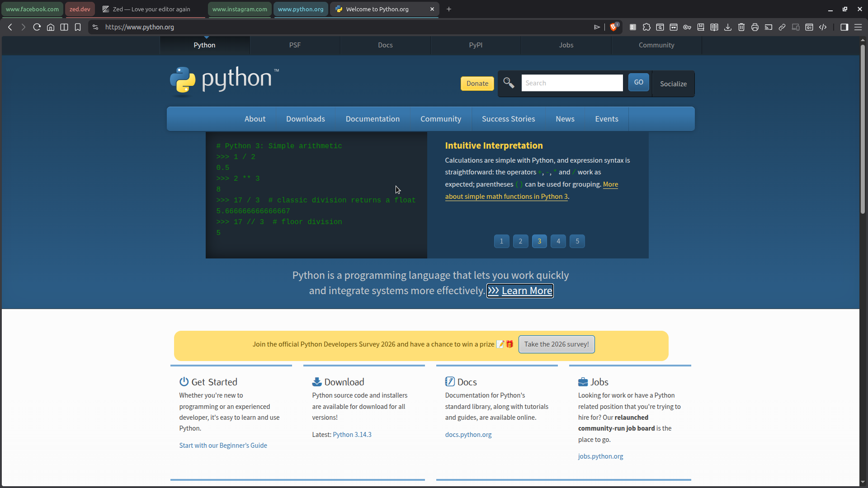The image size is (868, 488).
Task: Click the cast screen icon
Action: (769, 27)
